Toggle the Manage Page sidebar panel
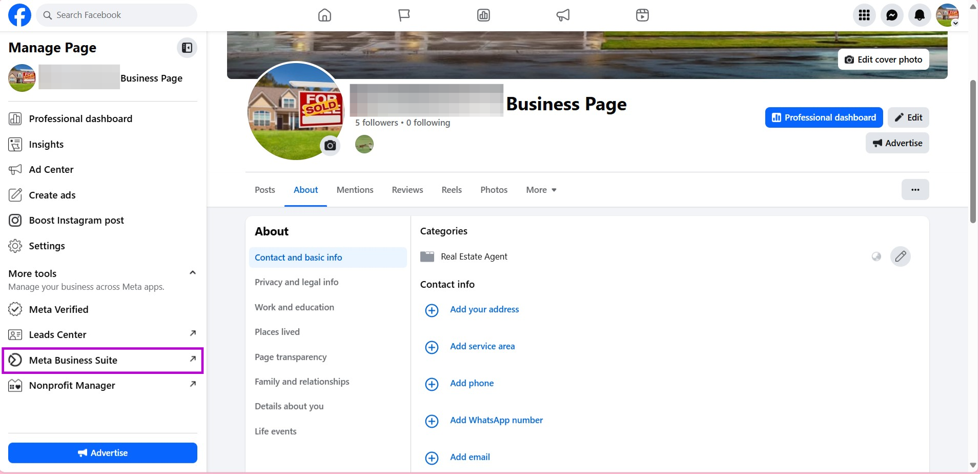This screenshot has width=980, height=474. click(187, 48)
